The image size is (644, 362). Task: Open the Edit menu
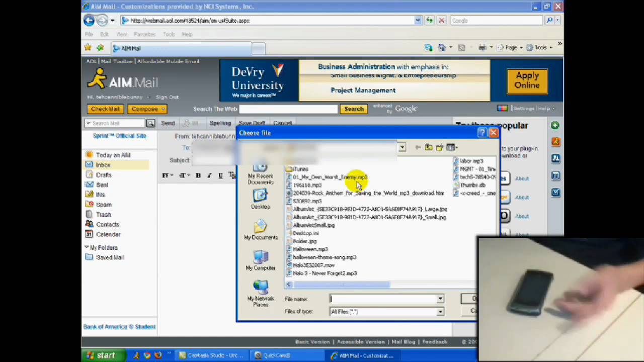[x=104, y=34]
